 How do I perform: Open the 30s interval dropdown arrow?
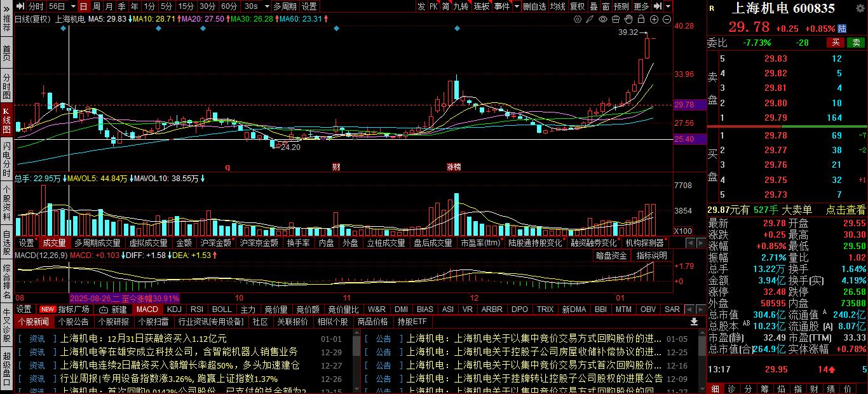click(267, 6)
